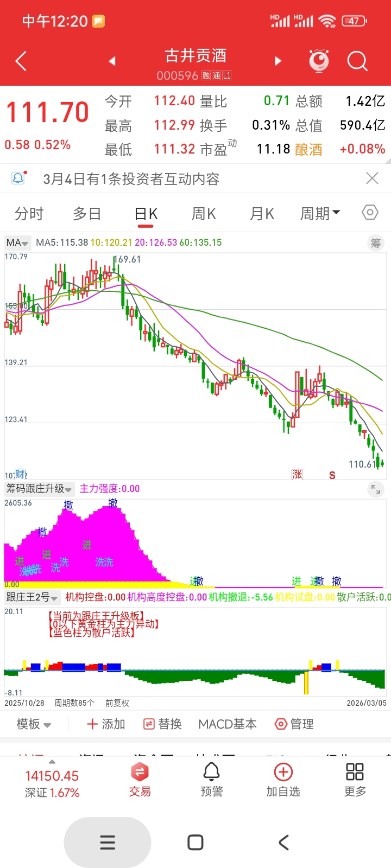Open 管理 indicator management
Image resolution: width=391 pixels, height=868 pixels.
[294, 724]
